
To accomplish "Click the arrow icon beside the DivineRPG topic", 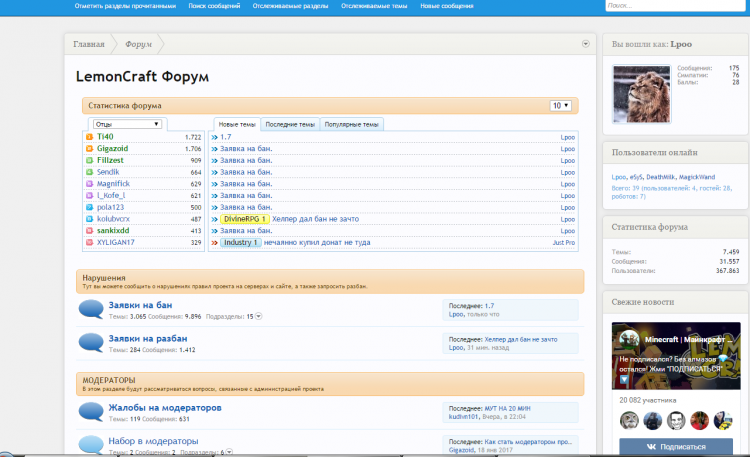I will (x=214, y=219).
